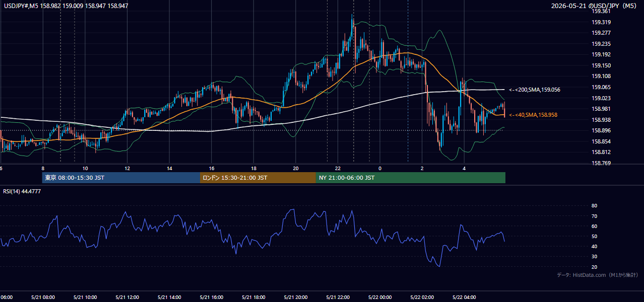This screenshot has height=302, width=644.
Task: Click bottom time label 5/22 02:00
Action: [x=422, y=297]
